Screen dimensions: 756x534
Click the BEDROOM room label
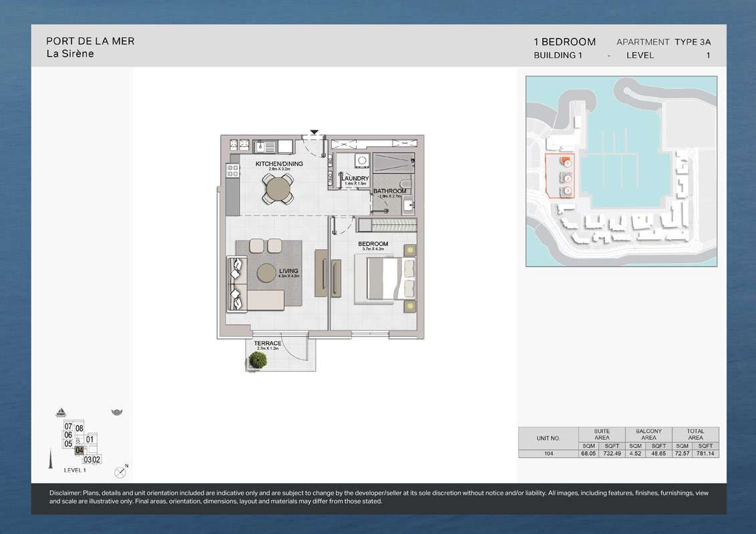pos(373,244)
